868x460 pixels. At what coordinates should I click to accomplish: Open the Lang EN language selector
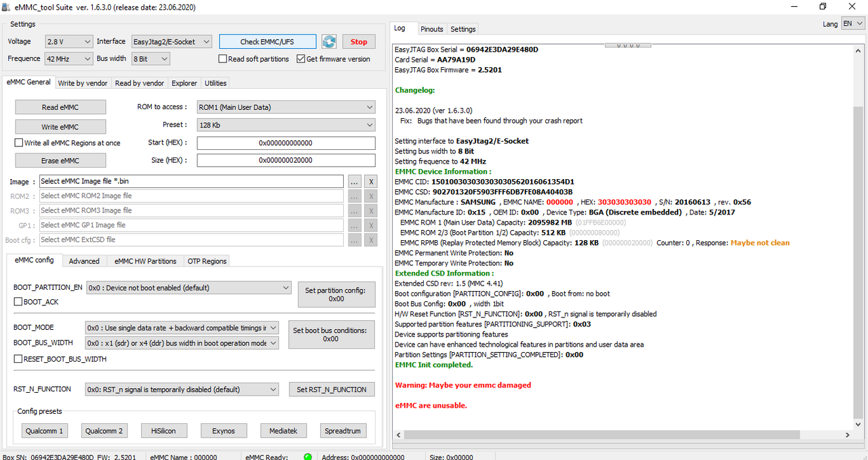pos(852,24)
